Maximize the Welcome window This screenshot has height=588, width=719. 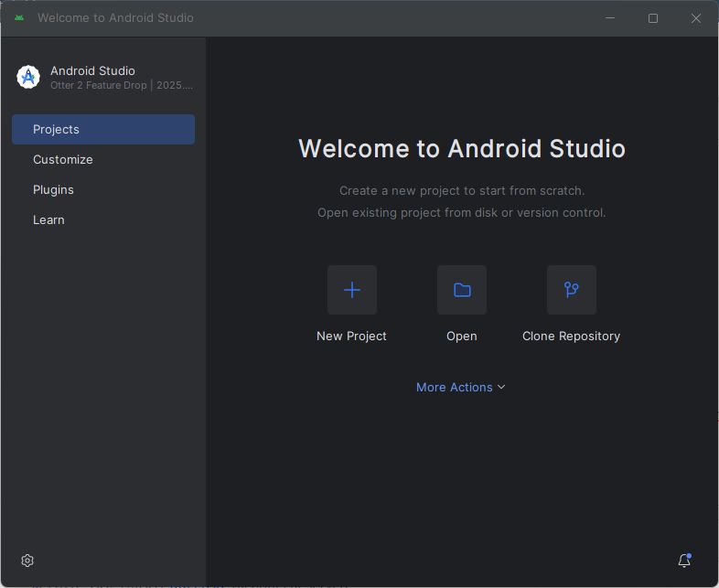coord(653,18)
